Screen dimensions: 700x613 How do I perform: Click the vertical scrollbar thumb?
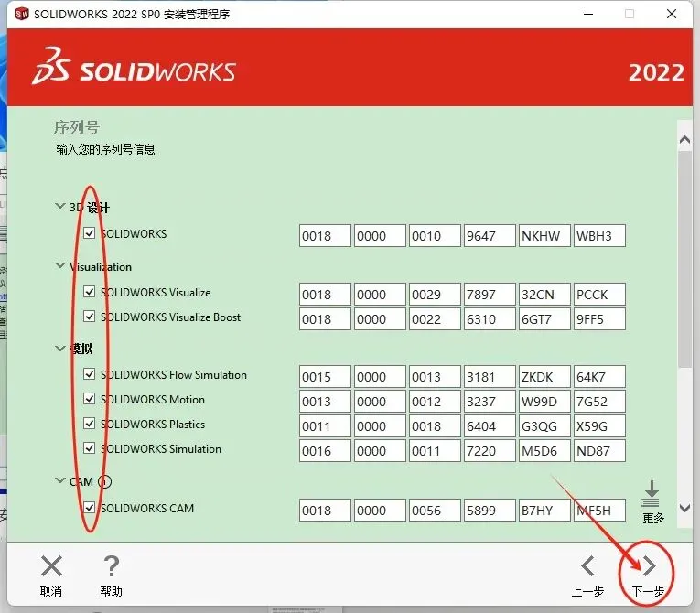(684, 260)
